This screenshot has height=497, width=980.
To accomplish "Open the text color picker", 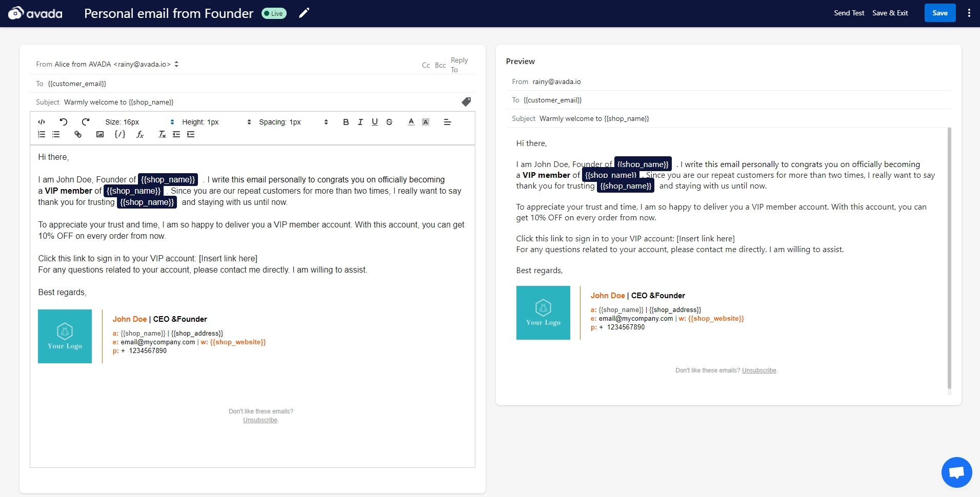I will click(411, 122).
